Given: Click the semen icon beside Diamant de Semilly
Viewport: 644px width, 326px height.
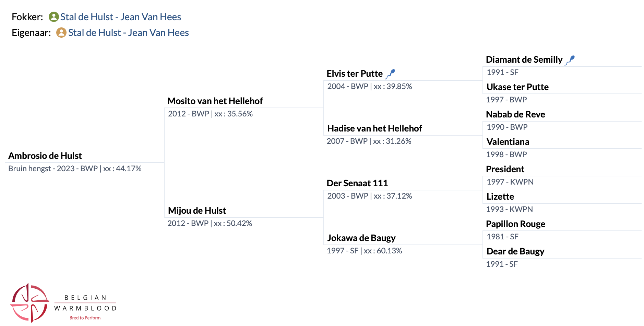Looking at the screenshot, I should coord(570,60).
